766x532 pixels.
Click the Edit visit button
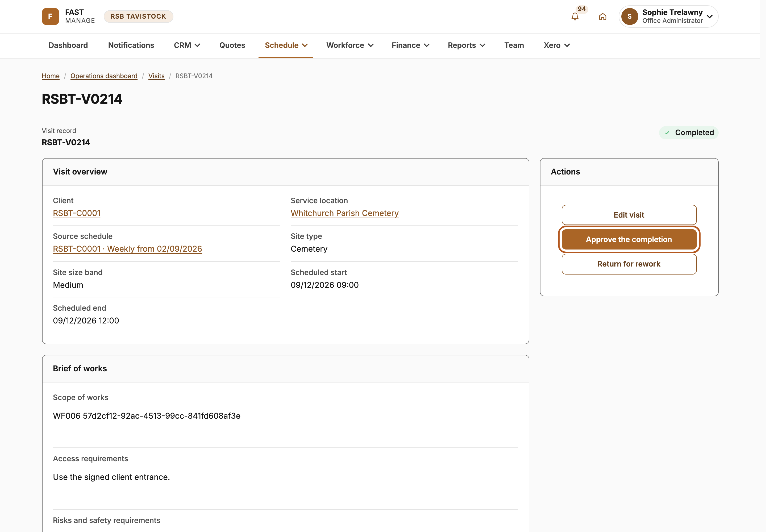[x=629, y=215]
